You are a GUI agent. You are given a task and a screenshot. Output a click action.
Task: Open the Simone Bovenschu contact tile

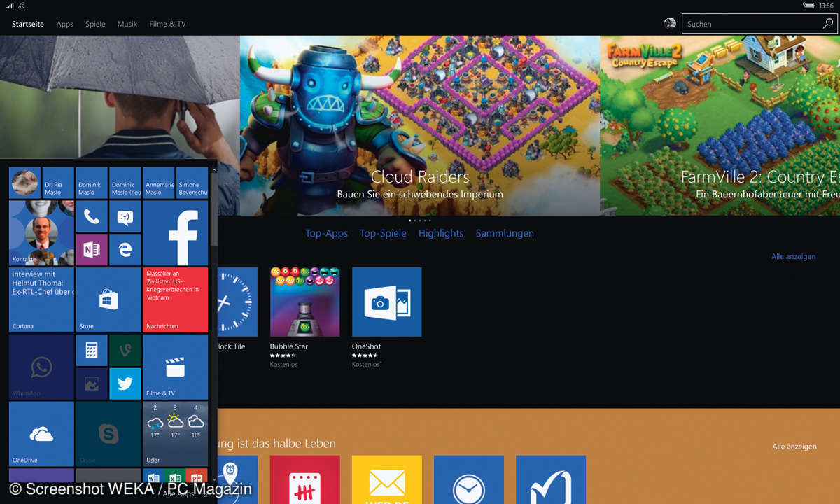point(192,183)
